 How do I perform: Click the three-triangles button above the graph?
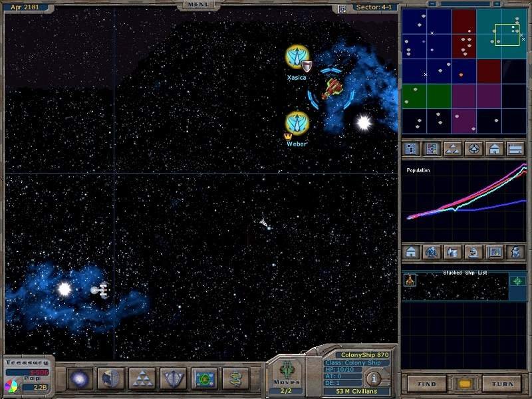point(453,149)
